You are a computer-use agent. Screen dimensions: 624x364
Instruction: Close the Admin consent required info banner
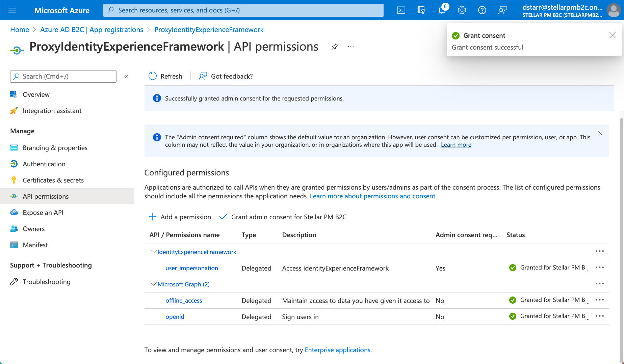pyautogui.click(x=600, y=134)
